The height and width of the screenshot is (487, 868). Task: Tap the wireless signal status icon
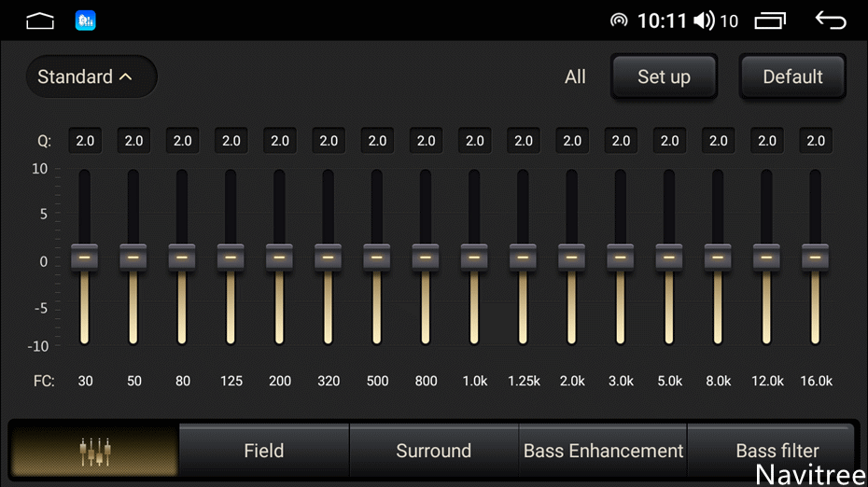coord(619,21)
